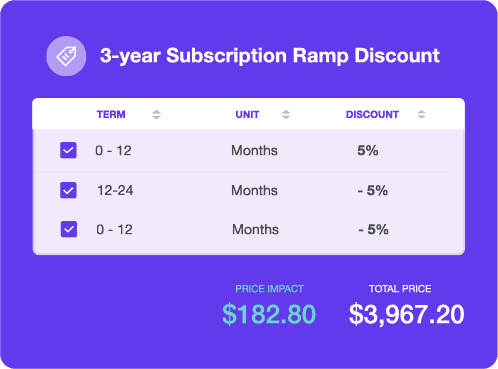Image resolution: width=498 pixels, height=369 pixels.
Task: Select the 12-24 term value
Action: [x=115, y=190]
